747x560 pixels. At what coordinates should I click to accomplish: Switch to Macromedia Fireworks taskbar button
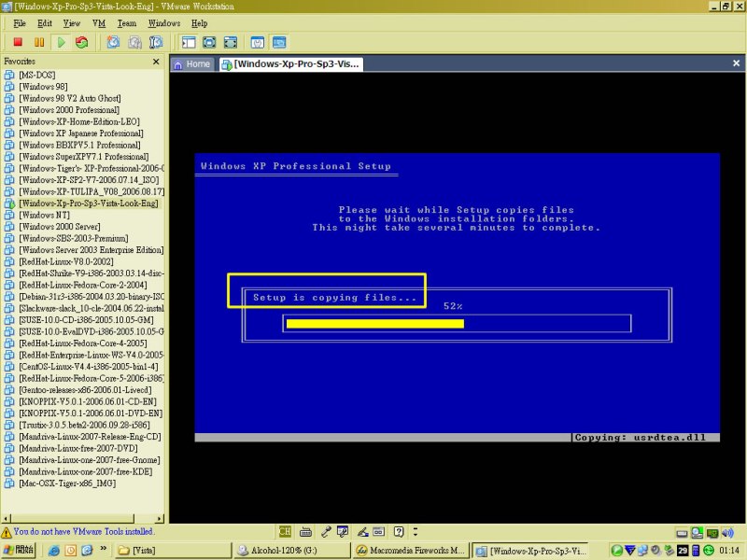[x=411, y=551]
